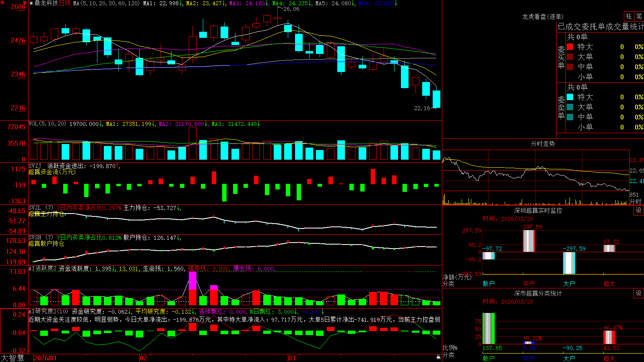Open 设 settings for 深圳超赢实时监控
Screen dimensions: 644x362
[x=639, y=210]
